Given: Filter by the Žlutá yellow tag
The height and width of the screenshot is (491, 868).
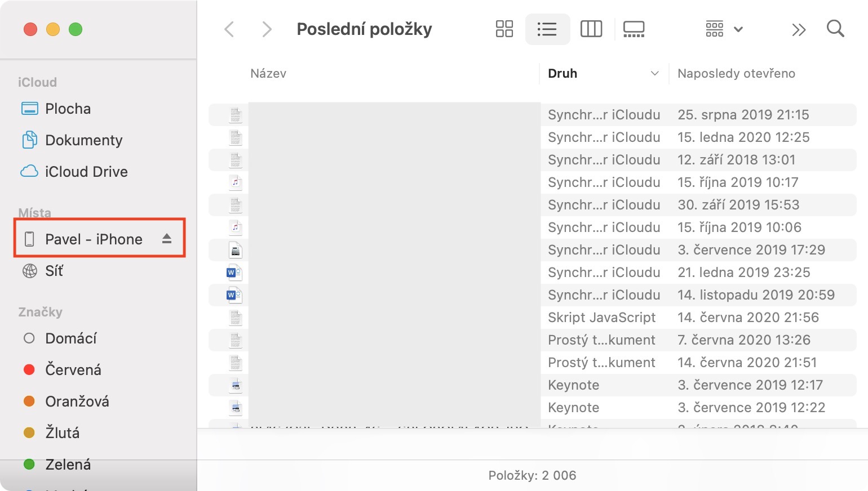Looking at the screenshot, I should (62, 433).
